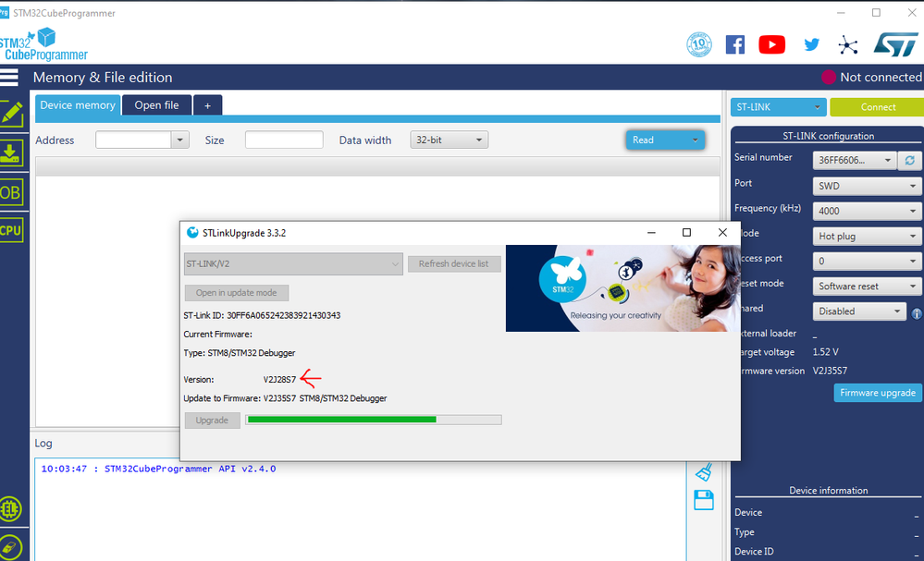The width and height of the screenshot is (924, 561).
Task: Save the log with floppy icon
Action: (704, 500)
